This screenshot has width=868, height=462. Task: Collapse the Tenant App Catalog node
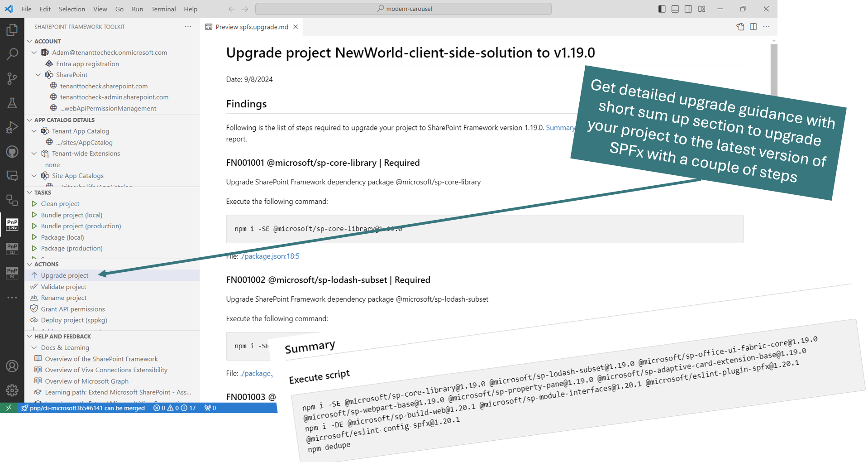[34, 131]
